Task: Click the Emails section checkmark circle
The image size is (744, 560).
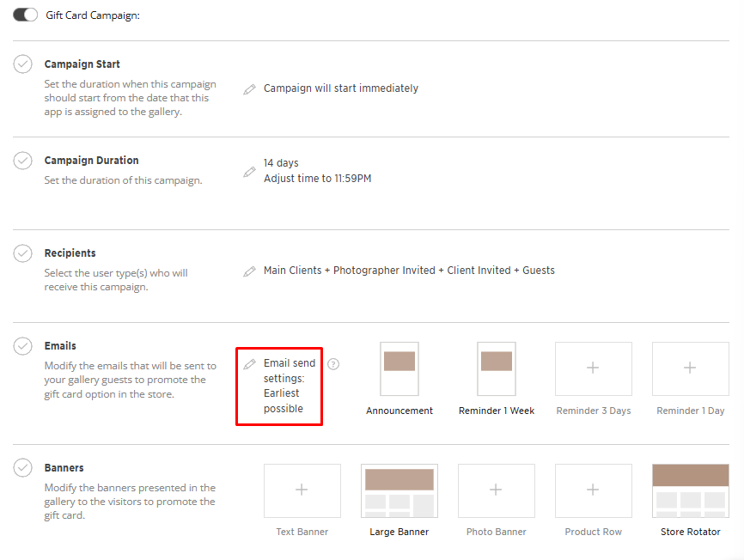Action: coord(23,346)
